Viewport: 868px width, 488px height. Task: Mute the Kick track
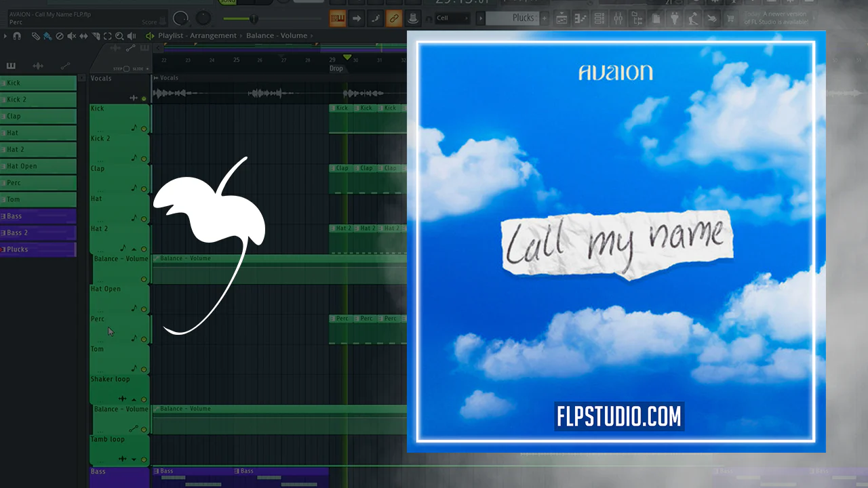(x=144, y=129)
